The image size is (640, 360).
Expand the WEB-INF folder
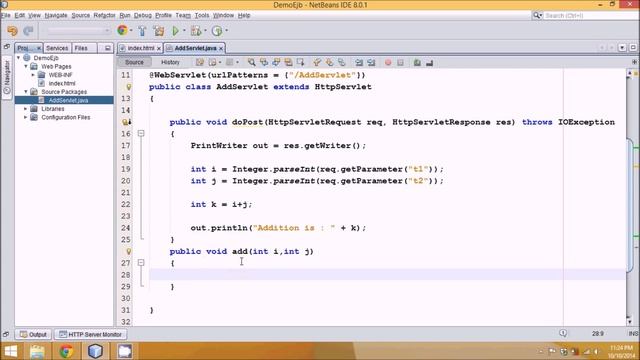click(x=33, y=75)
